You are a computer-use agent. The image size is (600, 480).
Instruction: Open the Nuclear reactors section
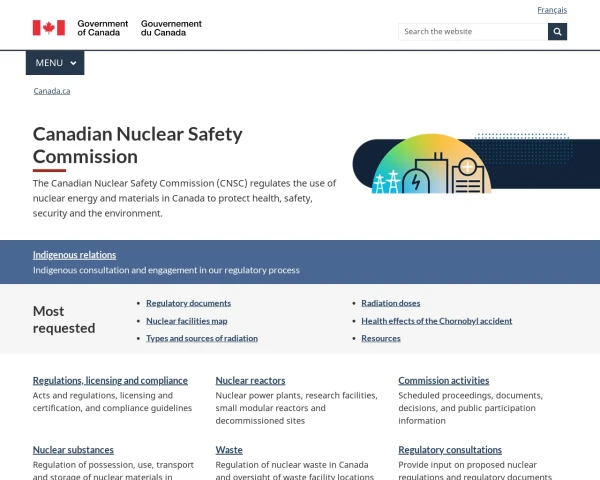(250, 380)
